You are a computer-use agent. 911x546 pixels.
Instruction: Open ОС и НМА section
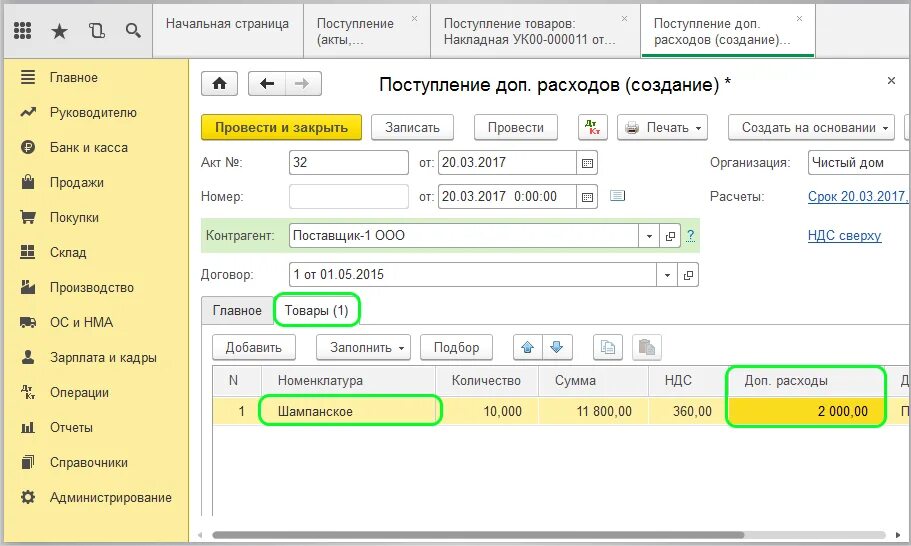tap(81, 322)
